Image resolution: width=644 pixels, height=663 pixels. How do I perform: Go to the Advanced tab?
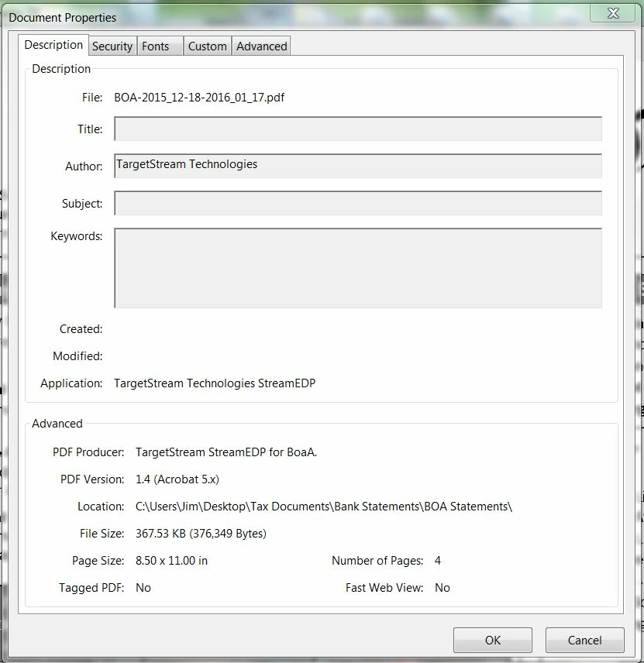(261, 46)
